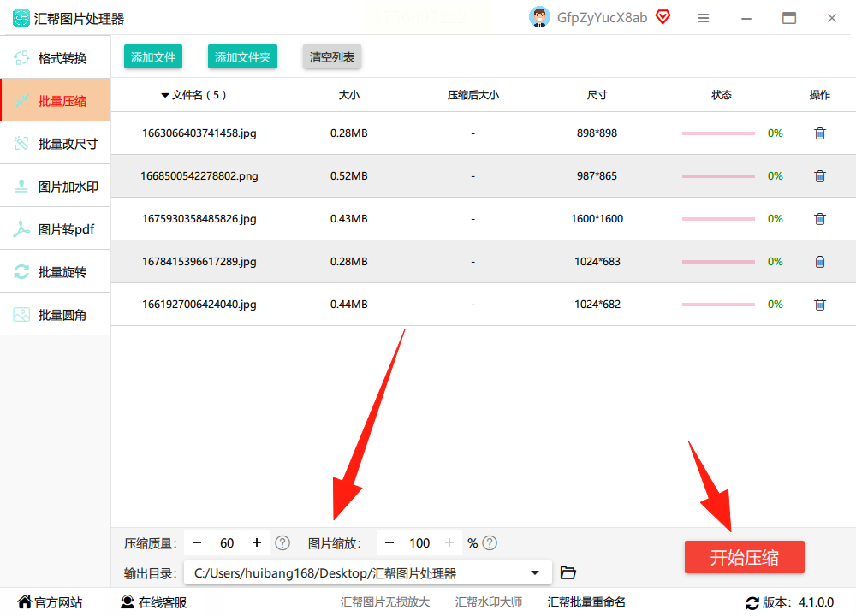
Task: Decrease image scaling with minus button
Action: coord(389,543)
